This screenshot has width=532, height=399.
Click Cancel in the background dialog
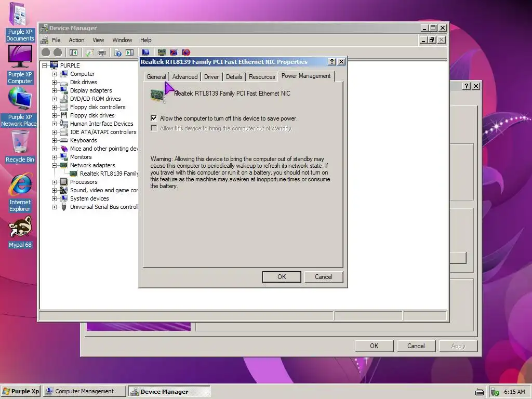click(x=416, y=346)
